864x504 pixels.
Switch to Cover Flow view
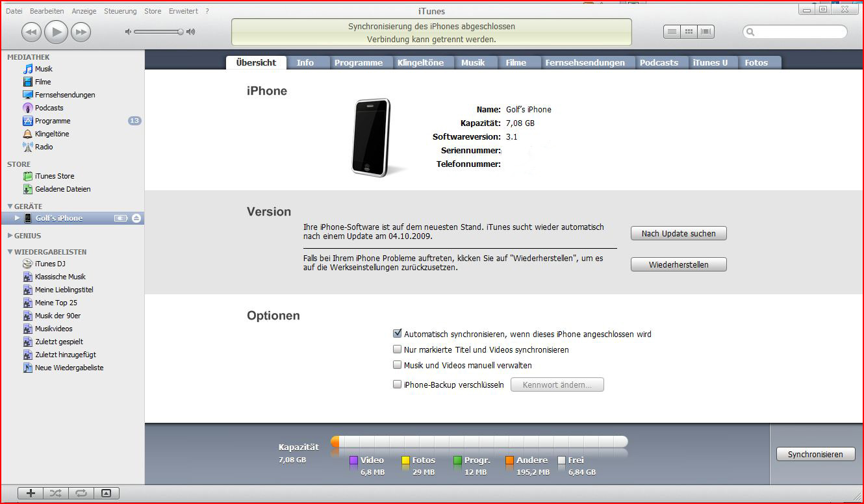[706, 31]
